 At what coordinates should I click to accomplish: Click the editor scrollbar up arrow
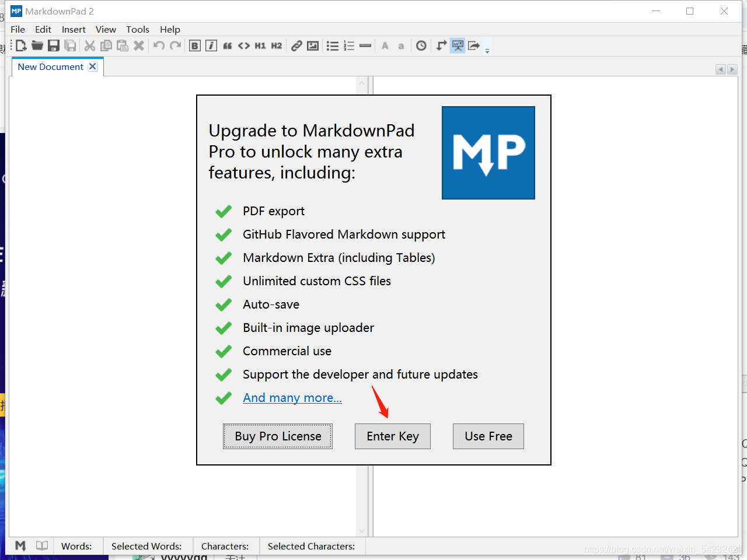coord(362,83)
